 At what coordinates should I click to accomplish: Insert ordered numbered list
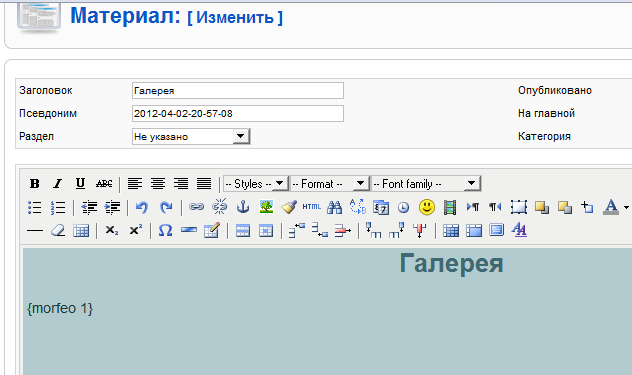pos(58,207)
